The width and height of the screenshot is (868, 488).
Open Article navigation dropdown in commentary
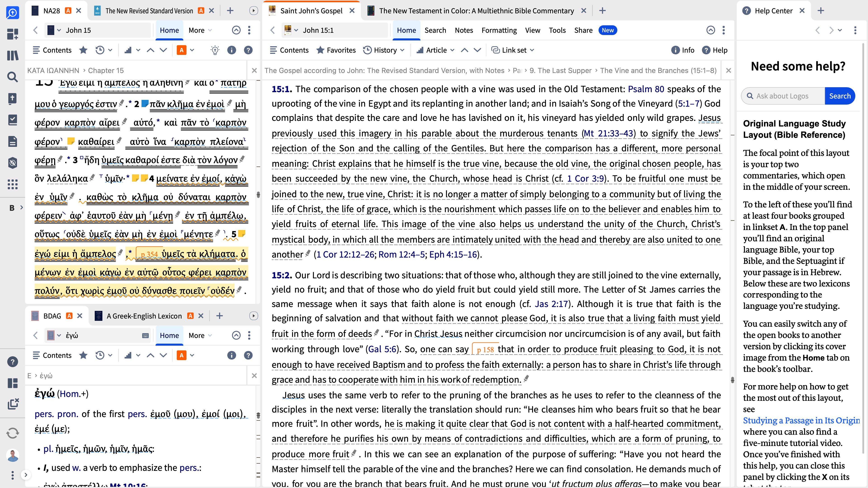(436, 50)
